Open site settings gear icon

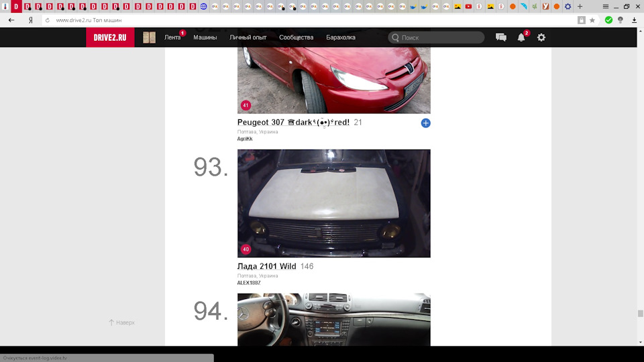click(541, 38)
